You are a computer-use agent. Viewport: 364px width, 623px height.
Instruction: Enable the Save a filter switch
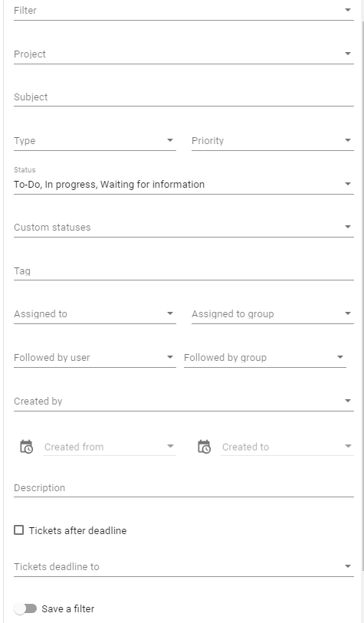point(25,608)
